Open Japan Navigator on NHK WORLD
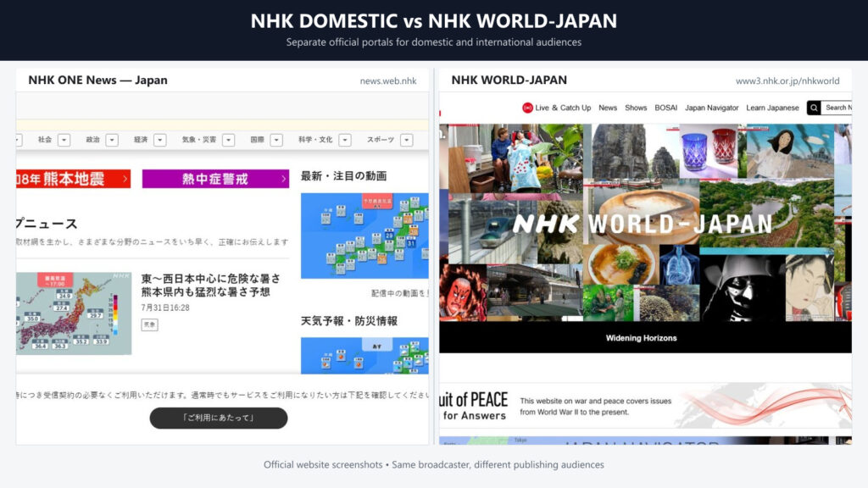868x488 pixels. point(712,108)
